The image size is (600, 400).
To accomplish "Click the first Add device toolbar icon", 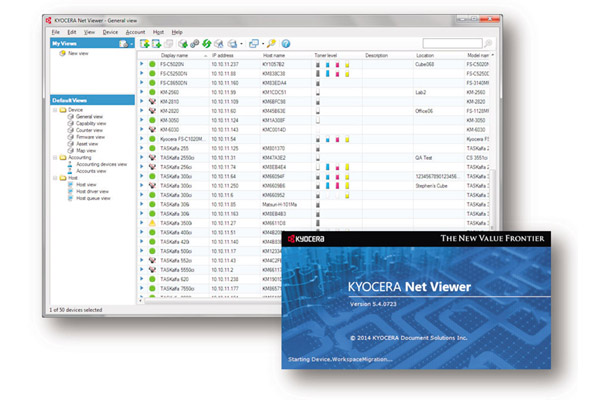I will [x=145, y=44].
